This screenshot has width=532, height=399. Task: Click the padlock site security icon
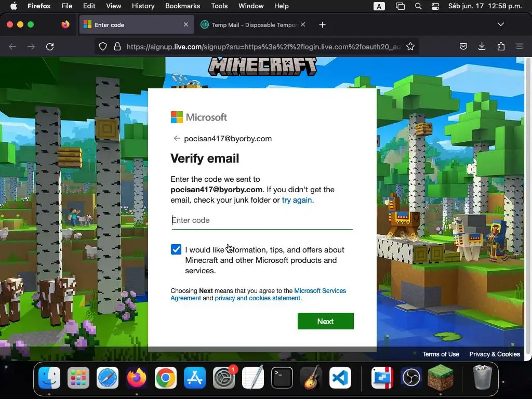pyautogui.click(x=117, y=46)
